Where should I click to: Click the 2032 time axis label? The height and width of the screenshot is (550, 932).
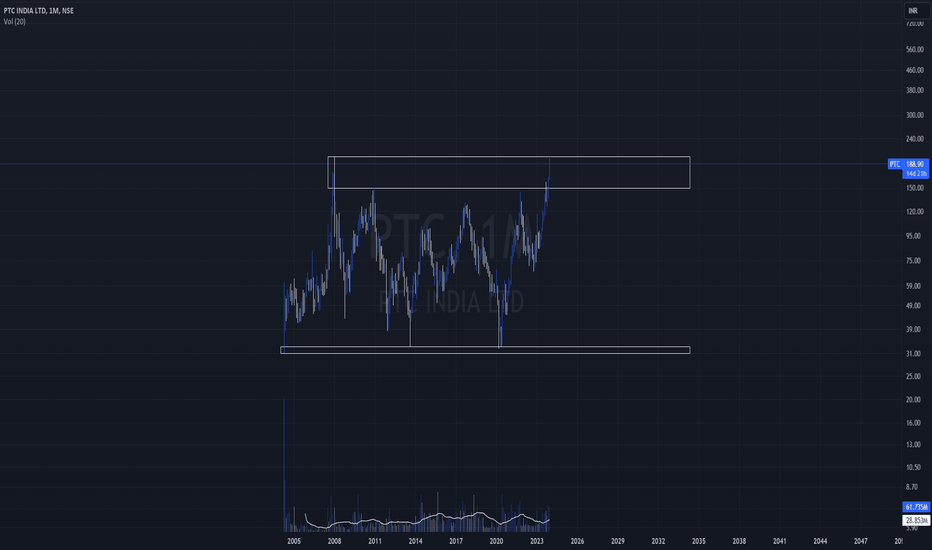658,541
